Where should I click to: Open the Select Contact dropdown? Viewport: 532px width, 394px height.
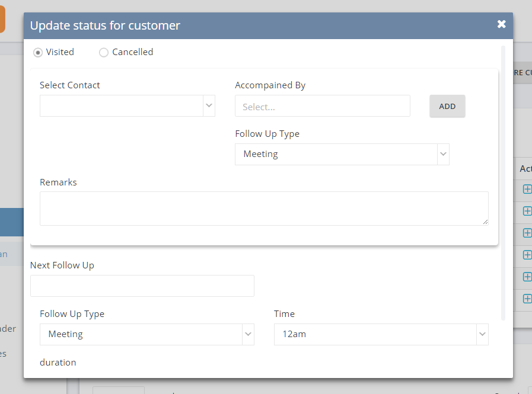128,106
